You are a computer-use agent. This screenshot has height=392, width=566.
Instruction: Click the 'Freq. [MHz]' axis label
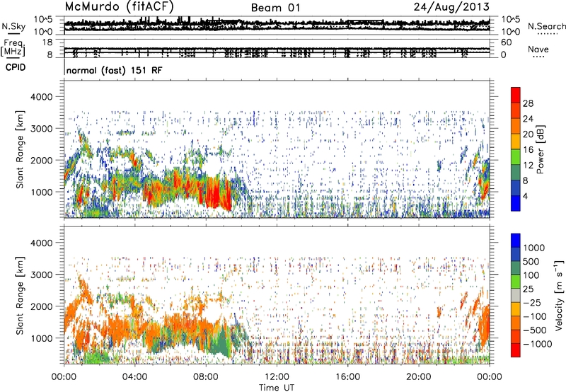click(x=13, y=47)
